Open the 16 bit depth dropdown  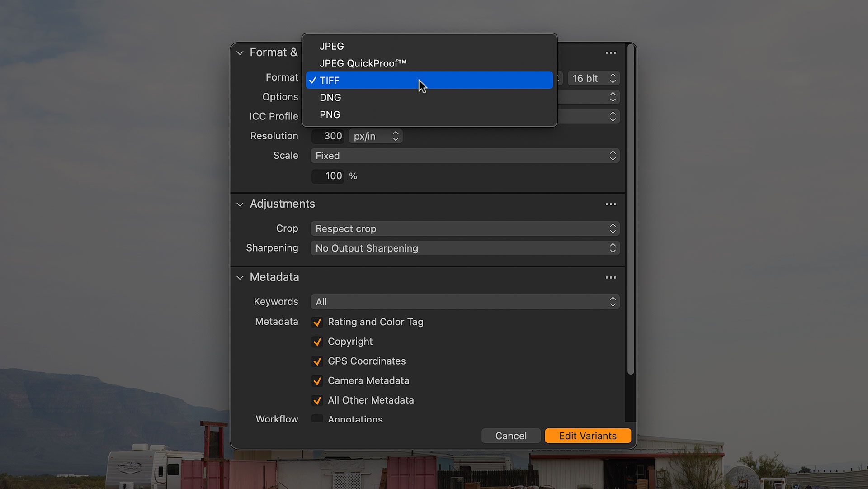click(593, 79)
